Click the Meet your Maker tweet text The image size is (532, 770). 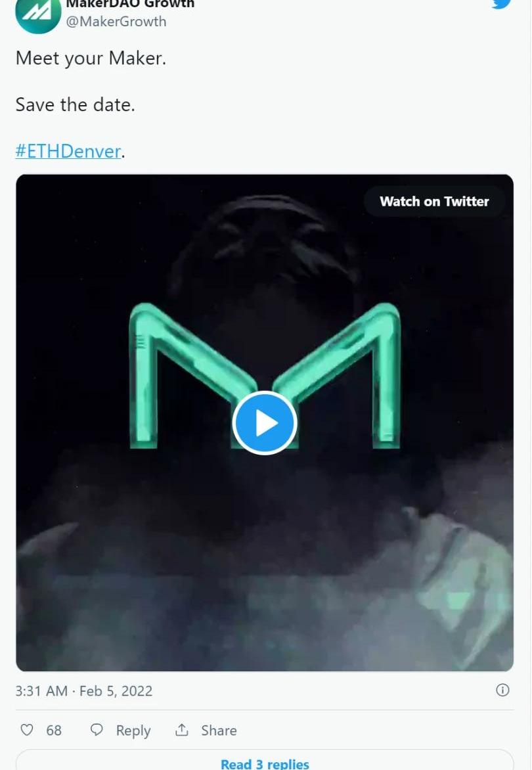[x=91, y=58]
